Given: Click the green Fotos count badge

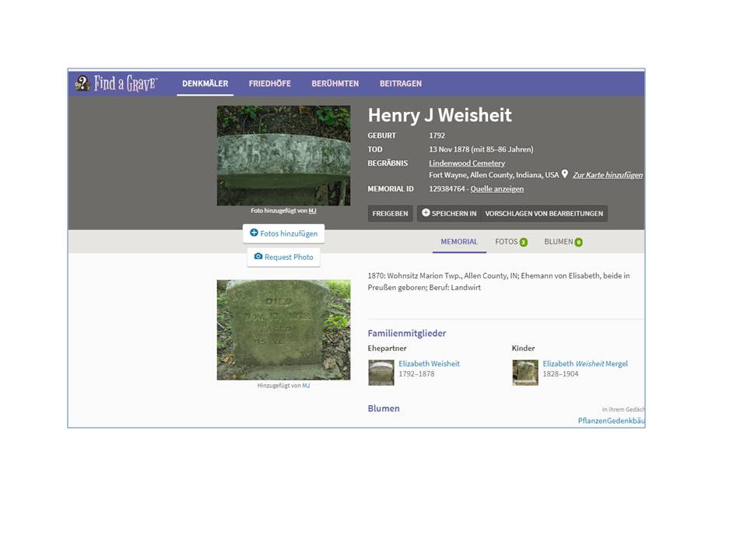Looking at the screenshot, I should click(524, 242).
